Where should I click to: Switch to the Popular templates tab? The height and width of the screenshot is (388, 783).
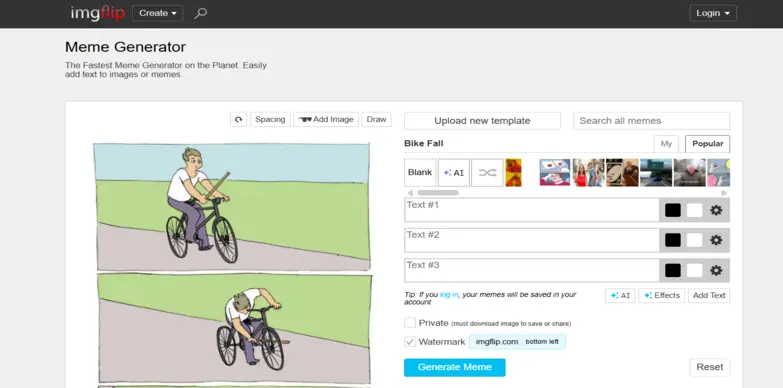(x=708, y=144)
